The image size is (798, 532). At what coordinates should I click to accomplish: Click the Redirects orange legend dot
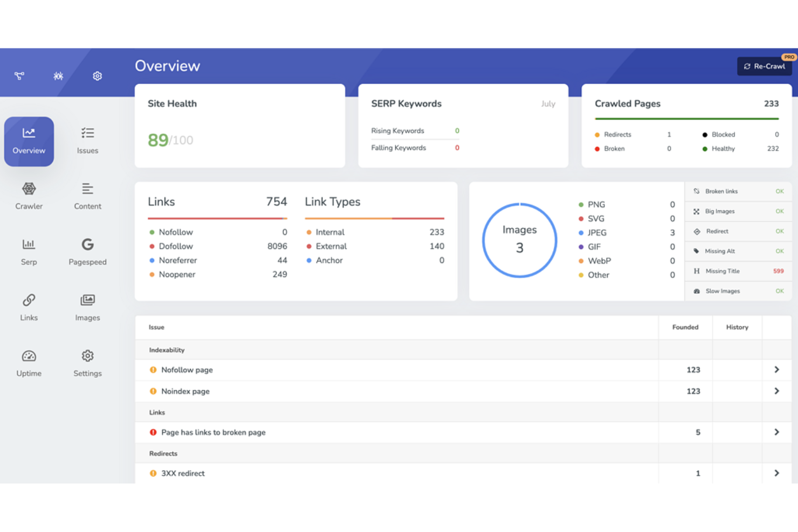tap(597, 135)
